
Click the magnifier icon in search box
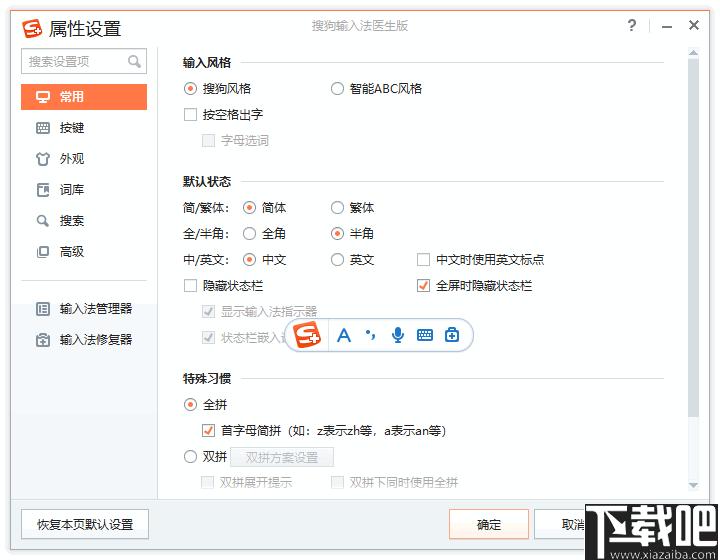coord(134,61)
